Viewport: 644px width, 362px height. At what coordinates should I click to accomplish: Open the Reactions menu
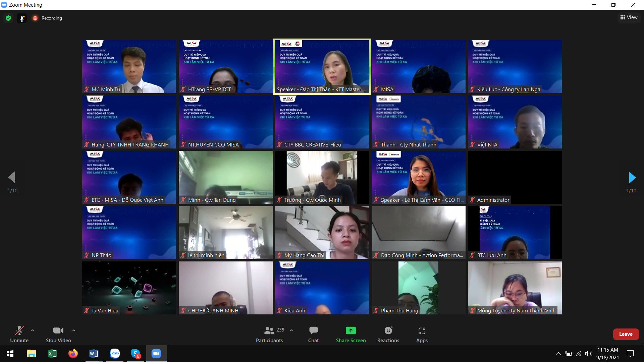tap(388, 335)
